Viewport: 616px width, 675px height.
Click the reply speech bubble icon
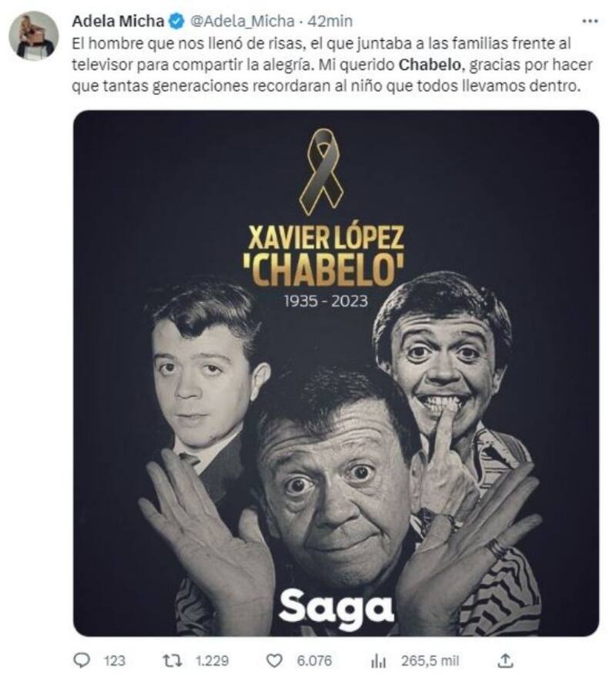82,660
